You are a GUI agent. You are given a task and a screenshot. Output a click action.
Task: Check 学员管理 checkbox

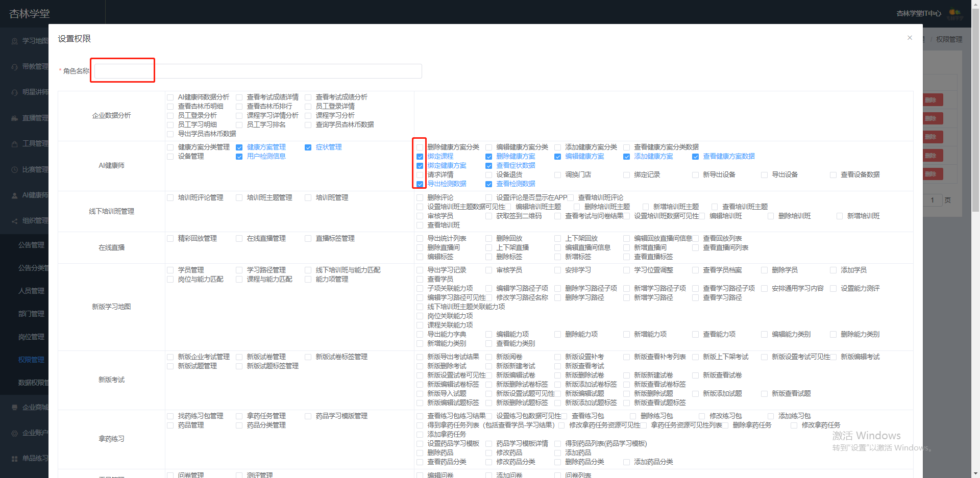(x=170, y=270)
